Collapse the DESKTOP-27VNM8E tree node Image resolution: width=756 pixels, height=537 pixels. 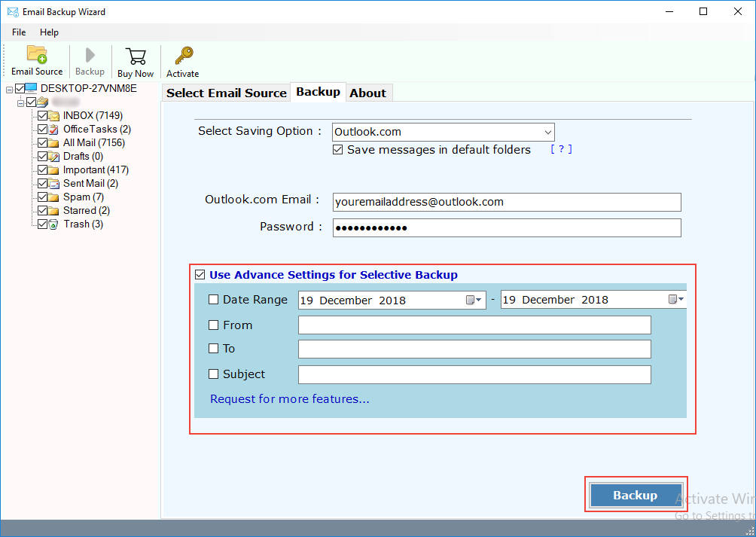point(9,90)
